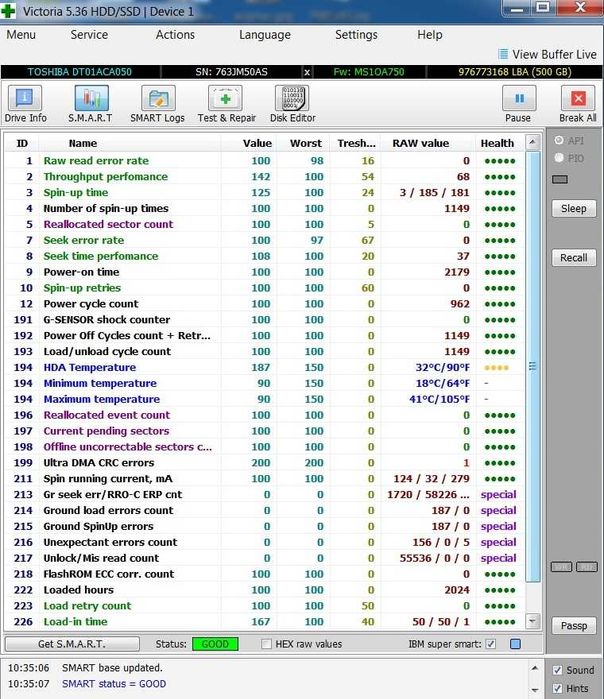Click the Sleep button

(574, 209)
